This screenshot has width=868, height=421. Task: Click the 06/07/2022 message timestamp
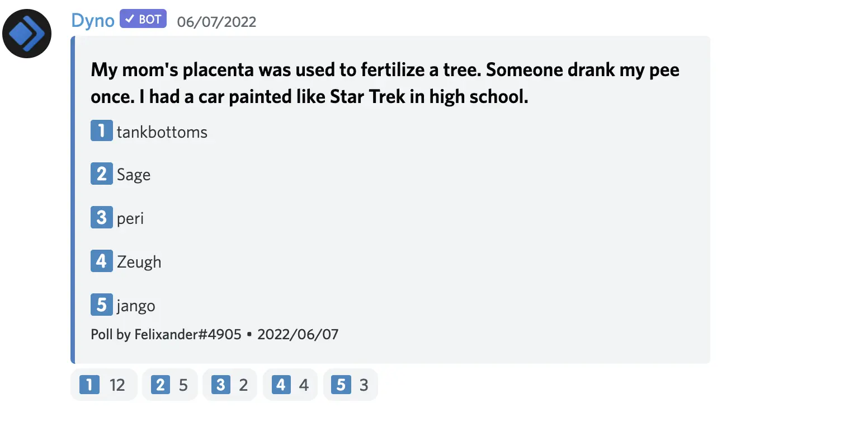point(216,22)
